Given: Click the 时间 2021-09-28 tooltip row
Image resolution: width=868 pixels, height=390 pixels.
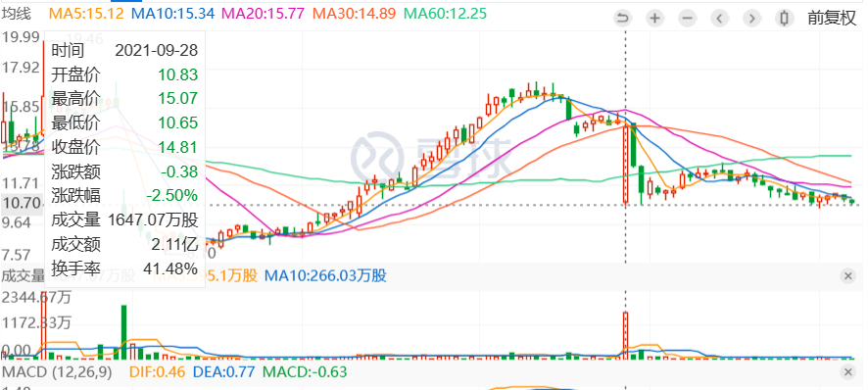Looking at the screenshot, I should 124,50.
